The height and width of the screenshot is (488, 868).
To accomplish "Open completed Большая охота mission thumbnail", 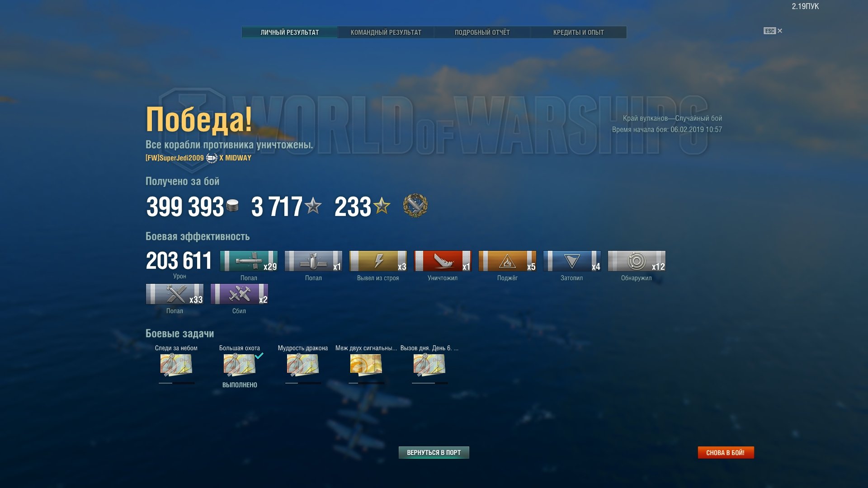I will point(240,365).
